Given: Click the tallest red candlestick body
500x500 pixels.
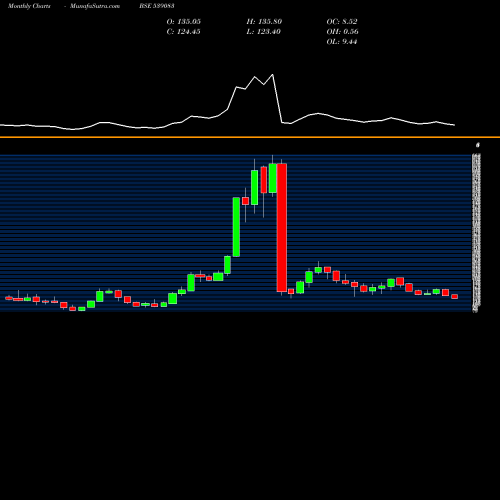Looking at the screenshot, I should [282, 228].
